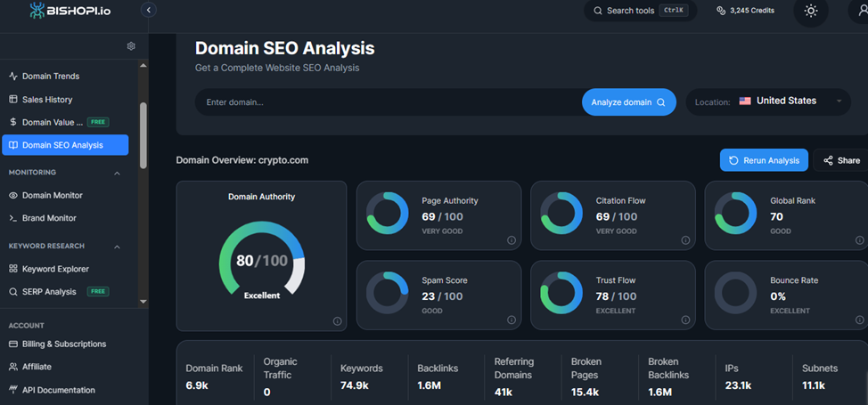Click the Global Rank donut chart
Image resolution: width=868 pixels, height=405 pixels.
(x=736, y=214)
